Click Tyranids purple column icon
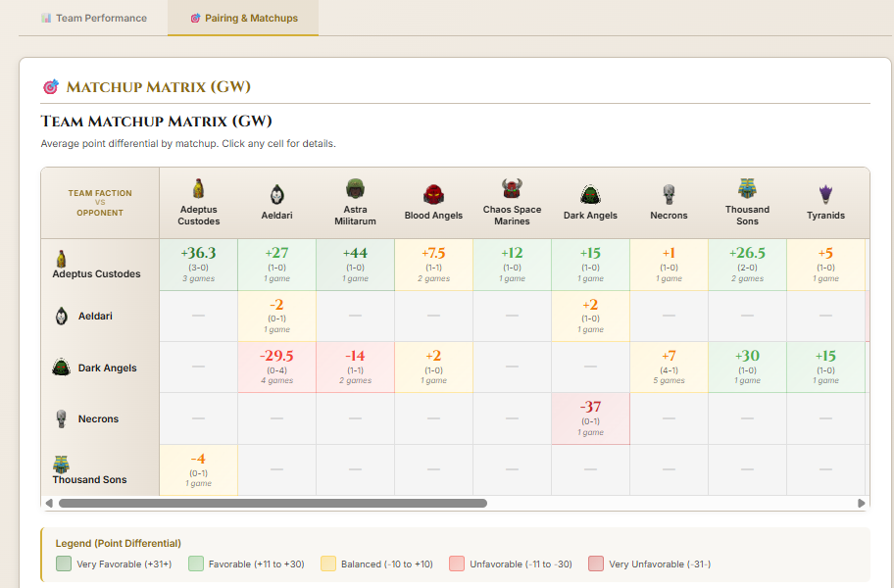This screenshot has height=588, width=894. pyautogui.click(x=825, y=194)
